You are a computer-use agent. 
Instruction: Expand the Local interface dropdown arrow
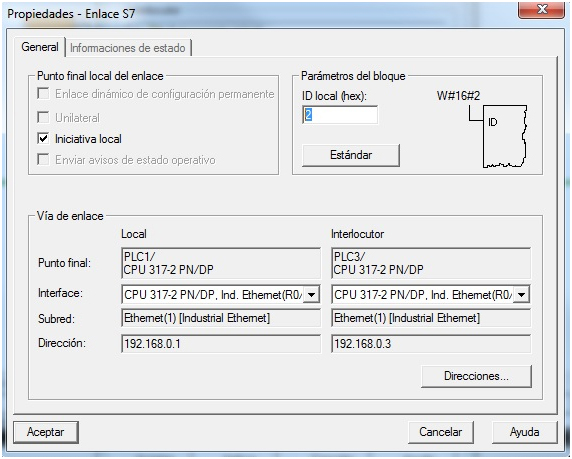(x=312, y=294)
